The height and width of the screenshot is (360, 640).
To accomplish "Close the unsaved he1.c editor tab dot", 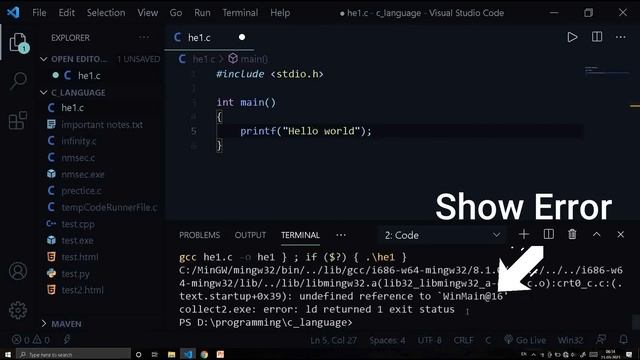I will (x=242, y=37).
